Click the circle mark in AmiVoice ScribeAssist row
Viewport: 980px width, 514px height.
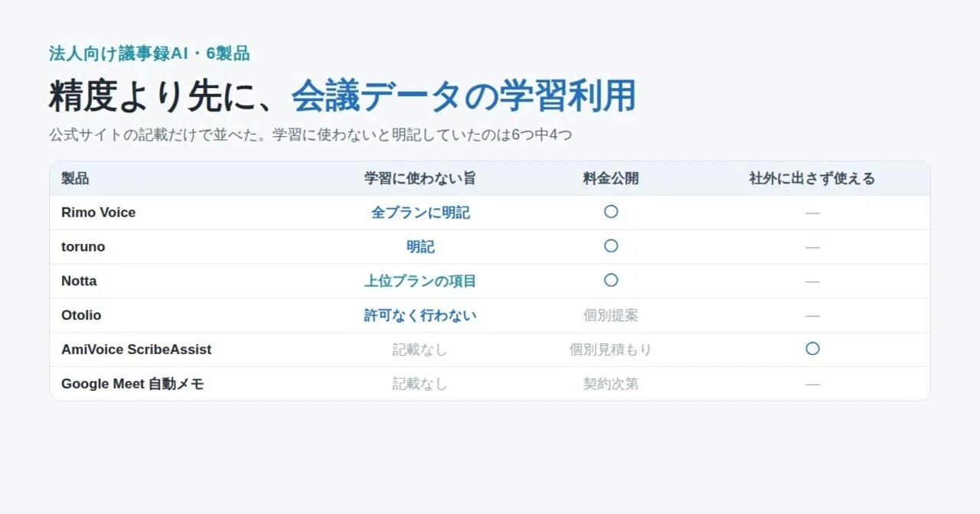(812, 349)
